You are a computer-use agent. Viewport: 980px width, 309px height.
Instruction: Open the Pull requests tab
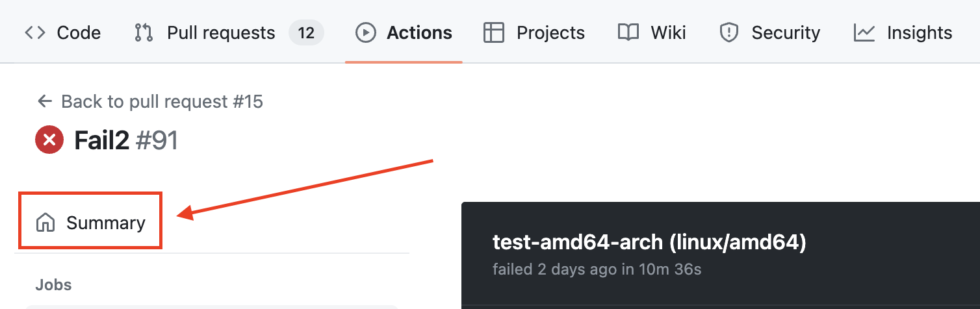(221, 32)
